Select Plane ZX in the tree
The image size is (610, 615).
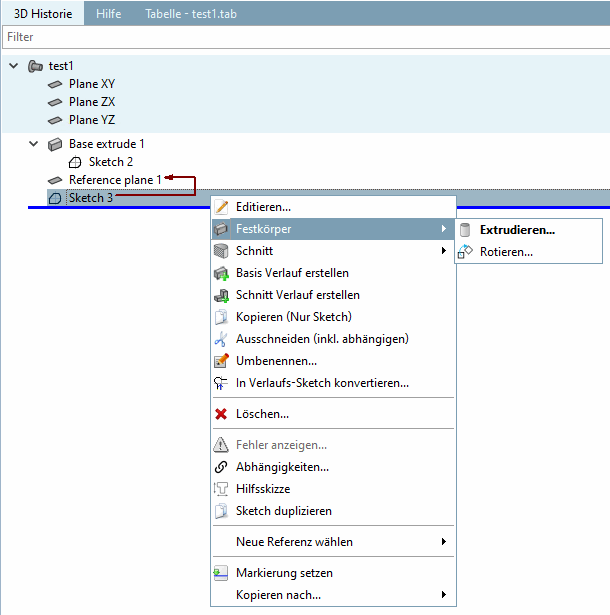coord(91,102)
